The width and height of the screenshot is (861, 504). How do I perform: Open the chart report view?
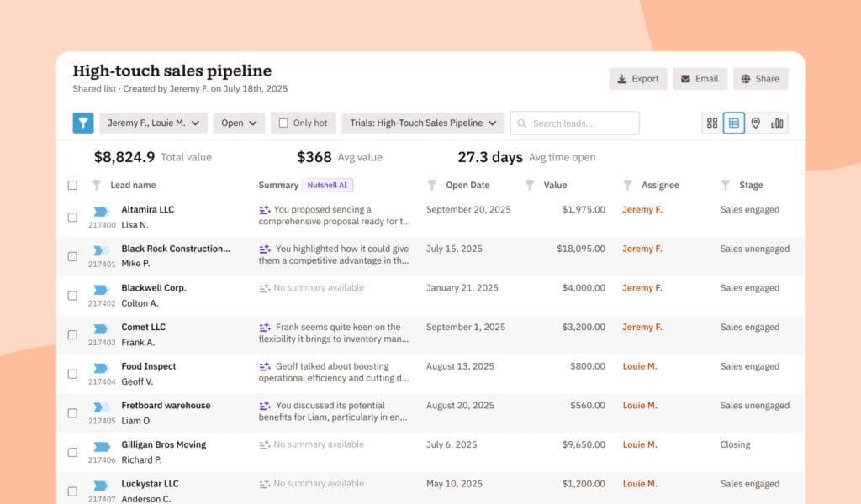tap(776, 123)
